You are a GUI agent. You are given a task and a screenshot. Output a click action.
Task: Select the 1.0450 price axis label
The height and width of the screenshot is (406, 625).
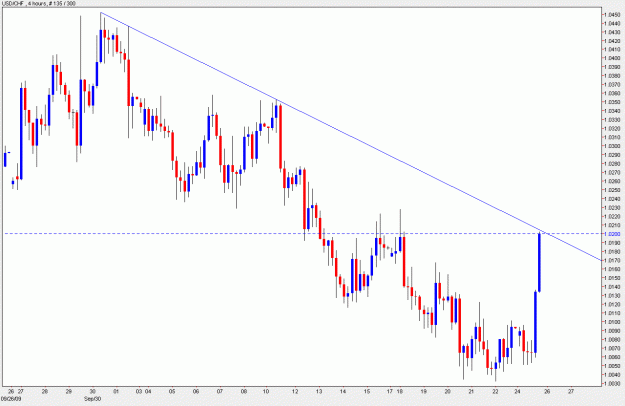tap(612, 14)
